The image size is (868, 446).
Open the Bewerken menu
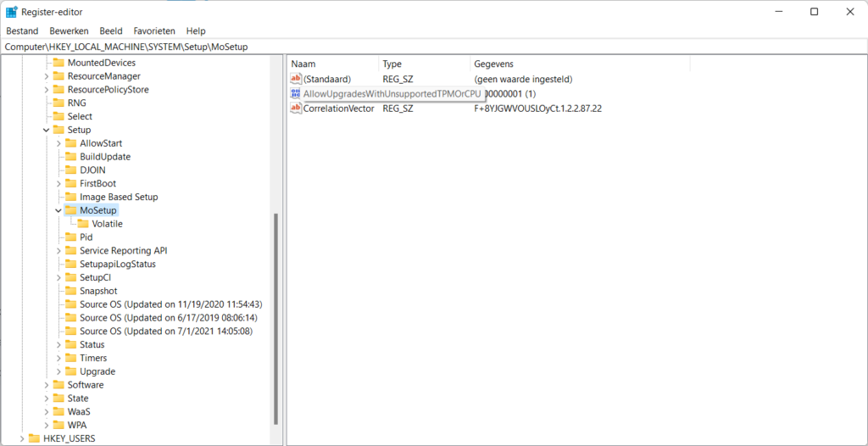69,31
